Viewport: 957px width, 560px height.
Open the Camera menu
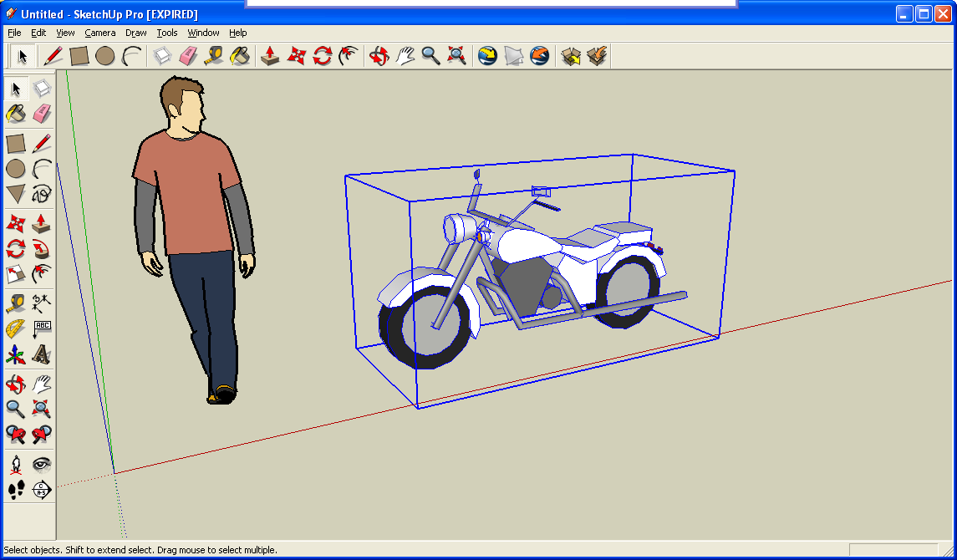(x=100, y=33)
